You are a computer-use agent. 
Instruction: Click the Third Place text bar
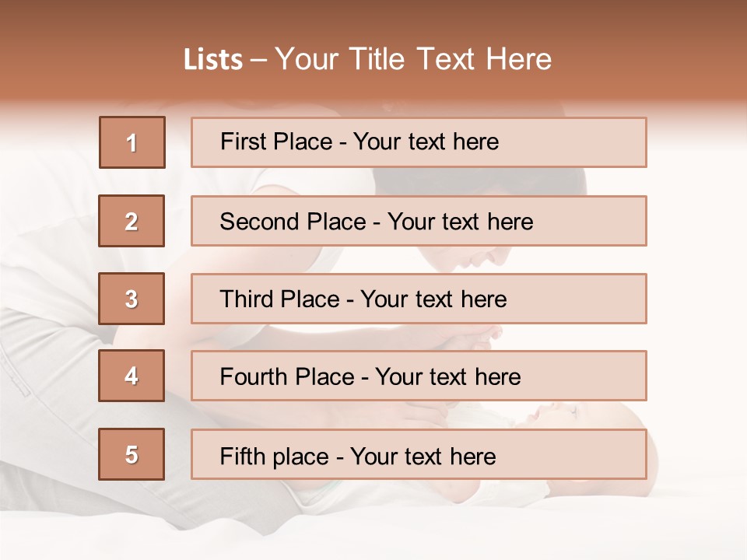point(419,299)
